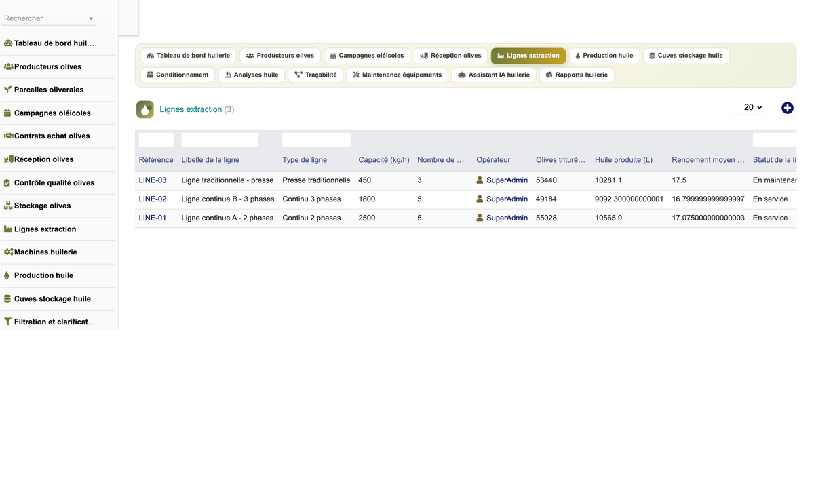
Task: Switch to Production huile tab
Action: click(604, 56)
